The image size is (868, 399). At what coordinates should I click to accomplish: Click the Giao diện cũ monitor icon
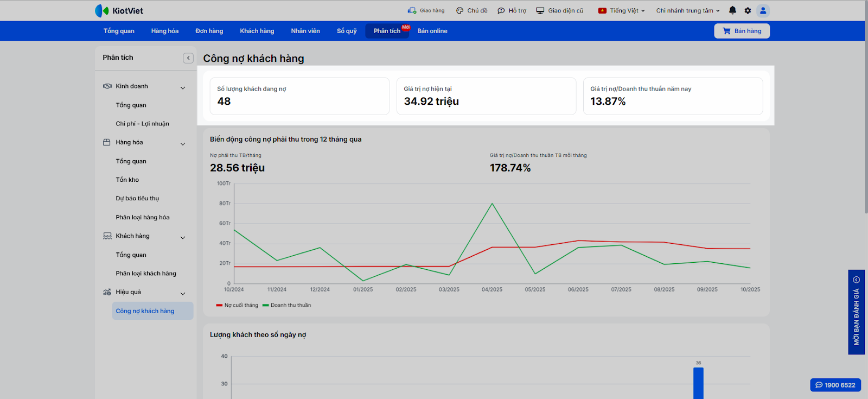pyautogui.click(x=540, y=10)
